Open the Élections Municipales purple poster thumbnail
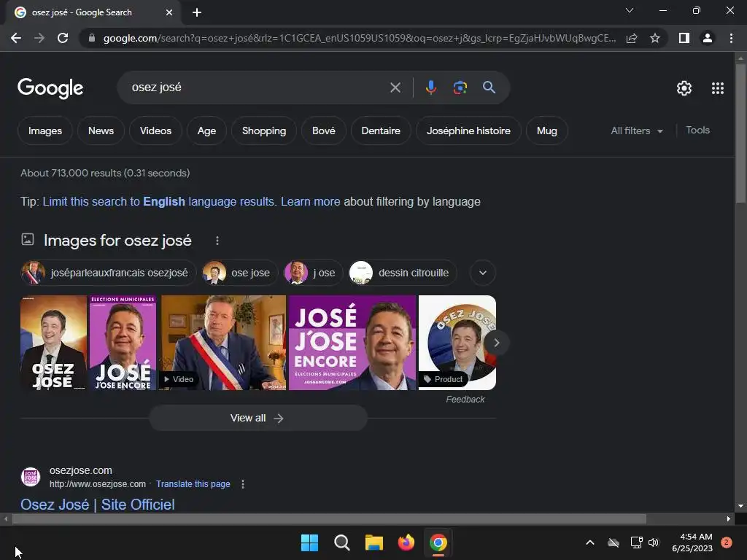 [x=123, y=343]
